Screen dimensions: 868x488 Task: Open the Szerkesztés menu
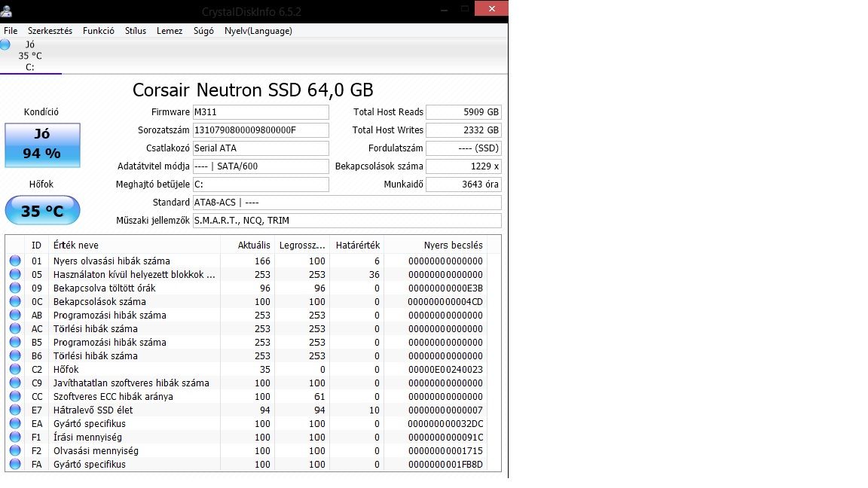click(50, 31)
